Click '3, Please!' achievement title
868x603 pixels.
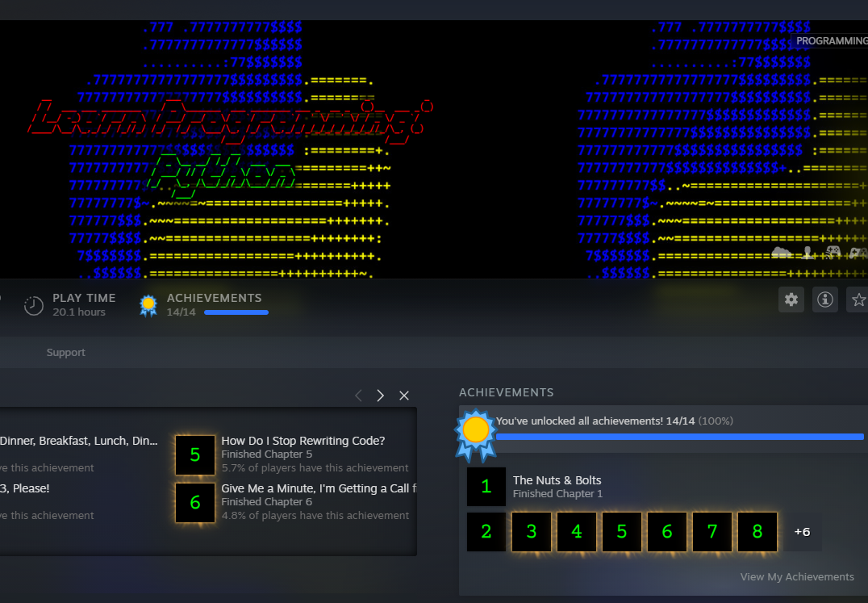(24, 488)
